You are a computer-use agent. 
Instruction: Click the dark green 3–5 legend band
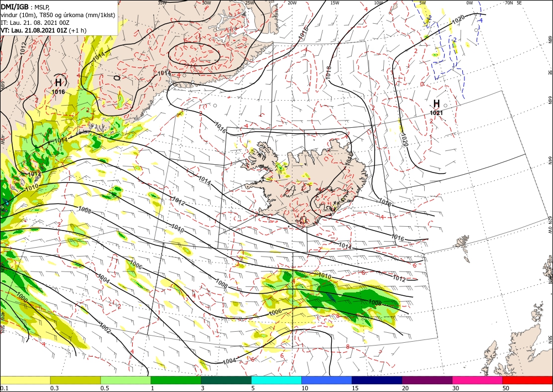pos(226,380)
